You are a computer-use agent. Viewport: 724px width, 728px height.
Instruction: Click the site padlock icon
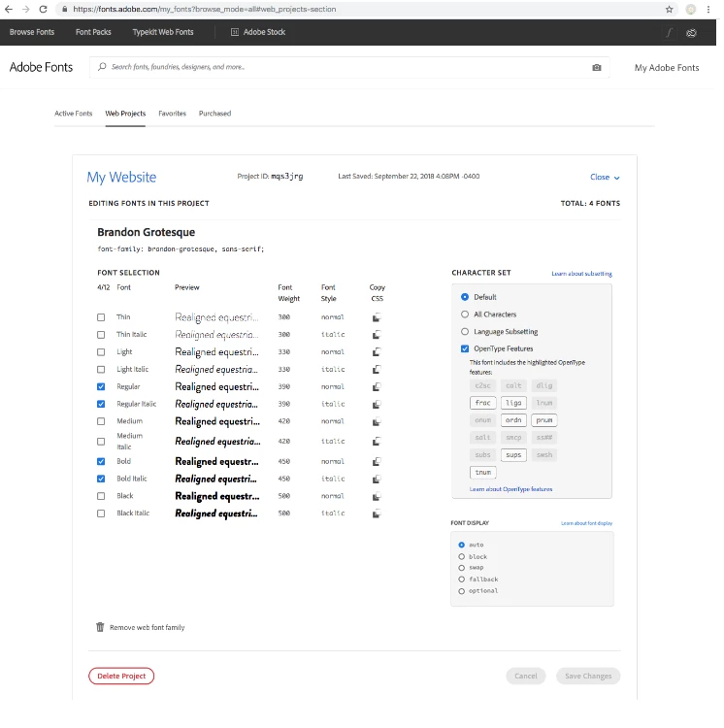[x=65, y=10]
